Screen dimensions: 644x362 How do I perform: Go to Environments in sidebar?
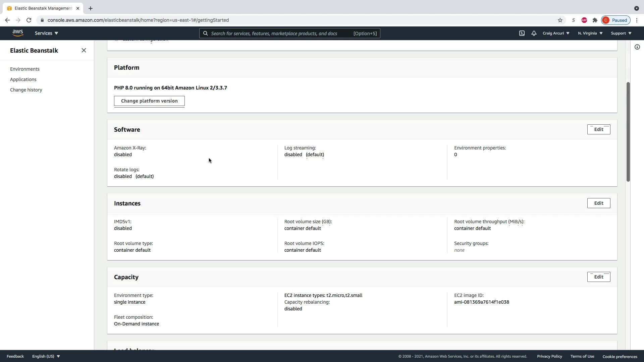click(x=25, y=69)
